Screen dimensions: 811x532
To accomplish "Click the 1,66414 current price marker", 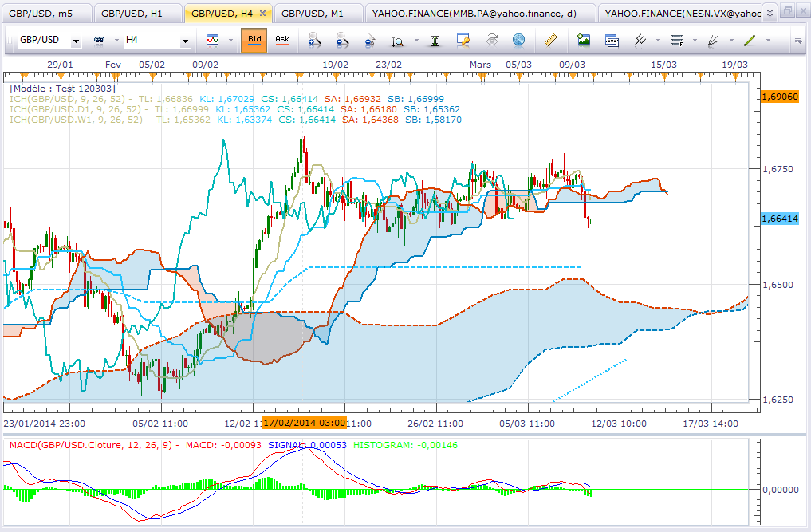I will 780,219.
